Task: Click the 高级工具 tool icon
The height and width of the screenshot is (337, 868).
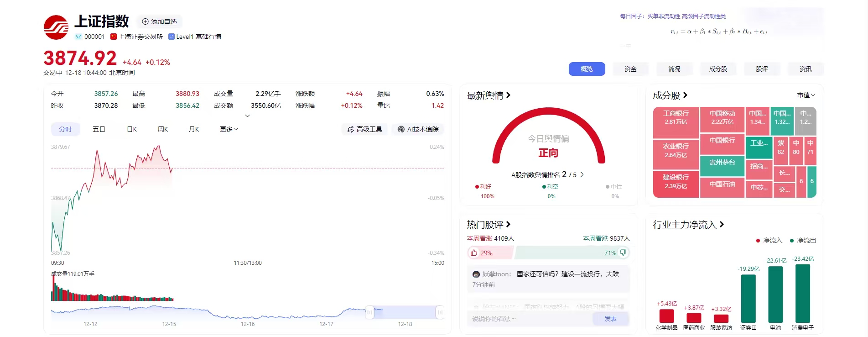Action: coord(350,129)
